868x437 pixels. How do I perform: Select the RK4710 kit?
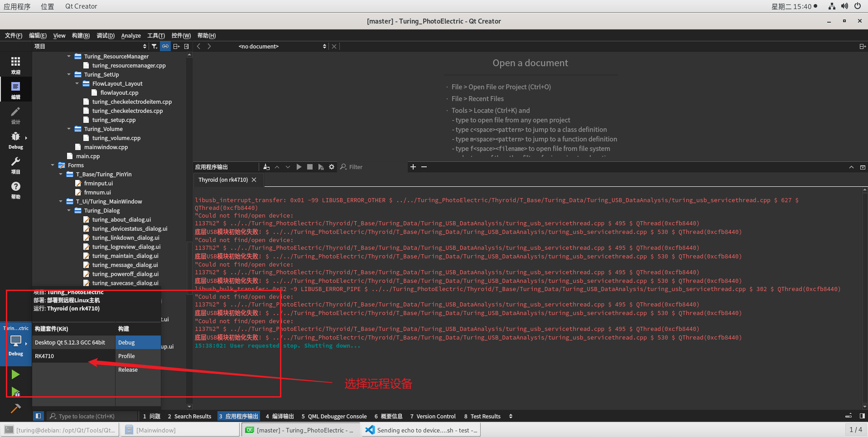(73, 356)
